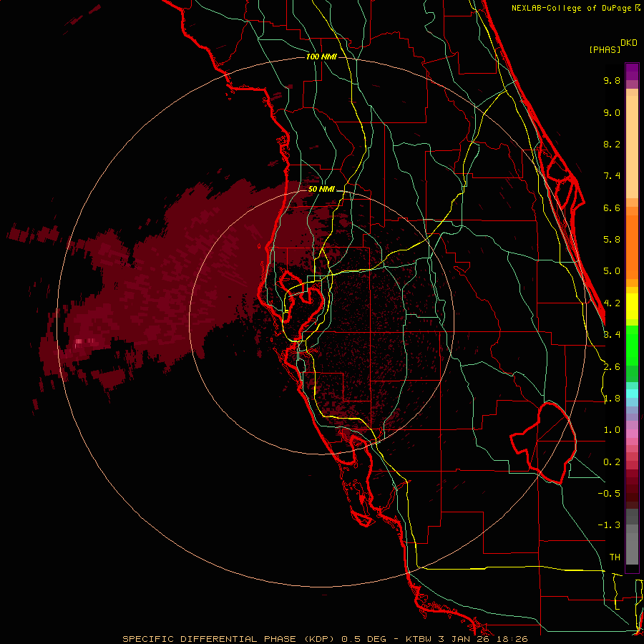Click the 1.0 scale value
The image size is (644, 644).
pos(612,430)
